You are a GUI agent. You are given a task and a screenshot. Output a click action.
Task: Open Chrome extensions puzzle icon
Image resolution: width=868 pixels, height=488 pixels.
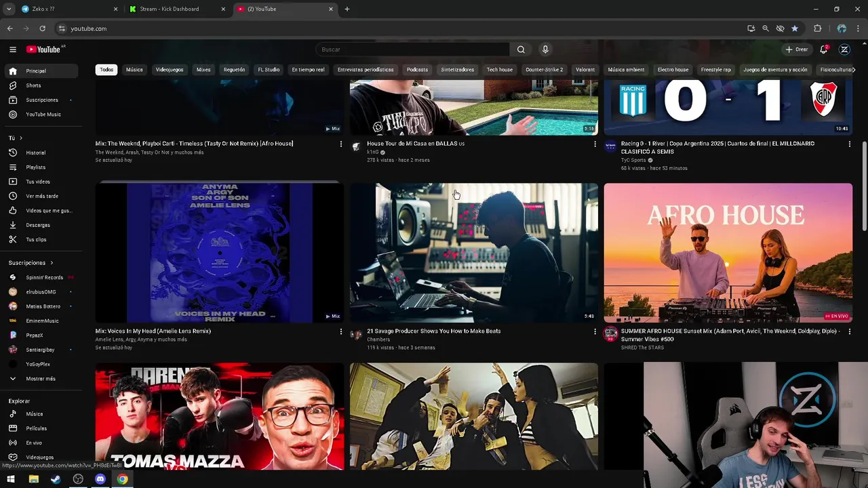tap(817, 28)
